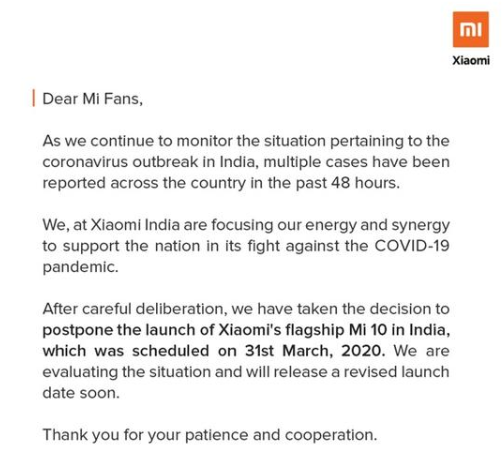Click the text 'date soon.'

[81, 393]
